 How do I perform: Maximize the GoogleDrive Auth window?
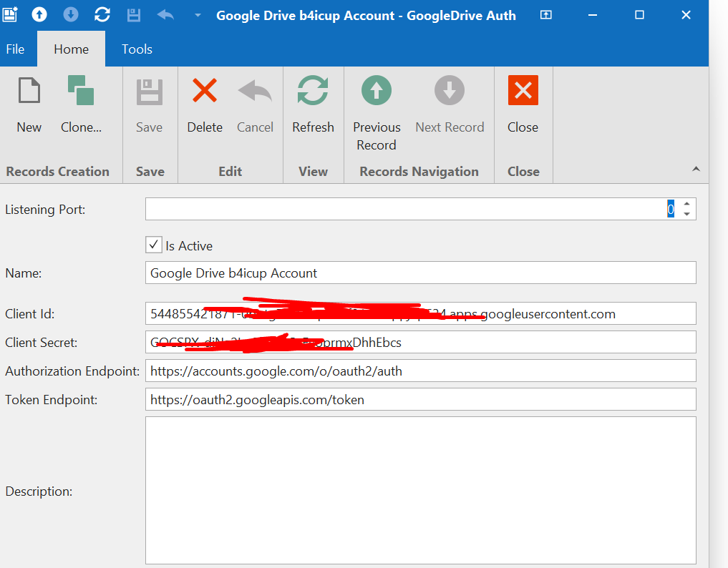(639, 15)
